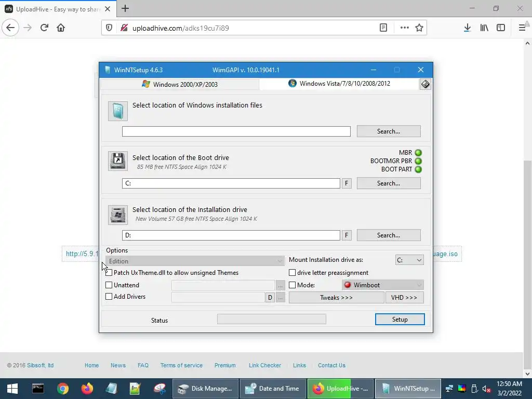
Task: Switch to WinNTSetup taskbar window
Action: click(x=408, y=389)
